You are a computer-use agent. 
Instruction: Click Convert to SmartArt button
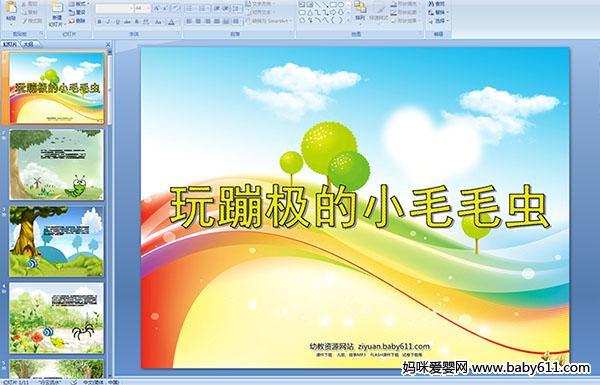tap(268, 21)
